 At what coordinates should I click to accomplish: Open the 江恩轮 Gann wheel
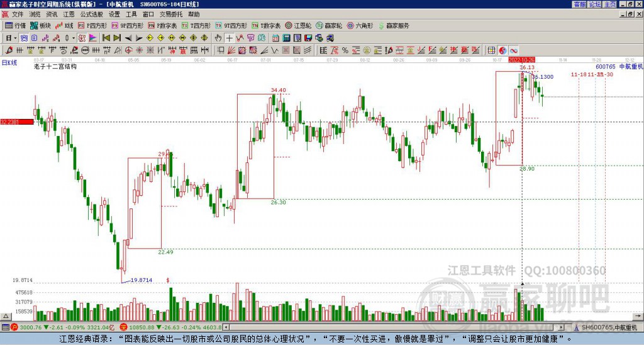pos(298,25)
